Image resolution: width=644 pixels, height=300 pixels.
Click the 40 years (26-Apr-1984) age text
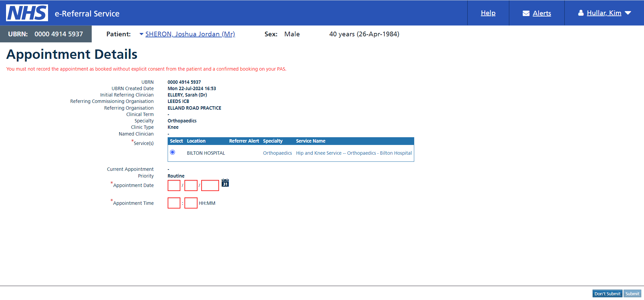point(364,34)
